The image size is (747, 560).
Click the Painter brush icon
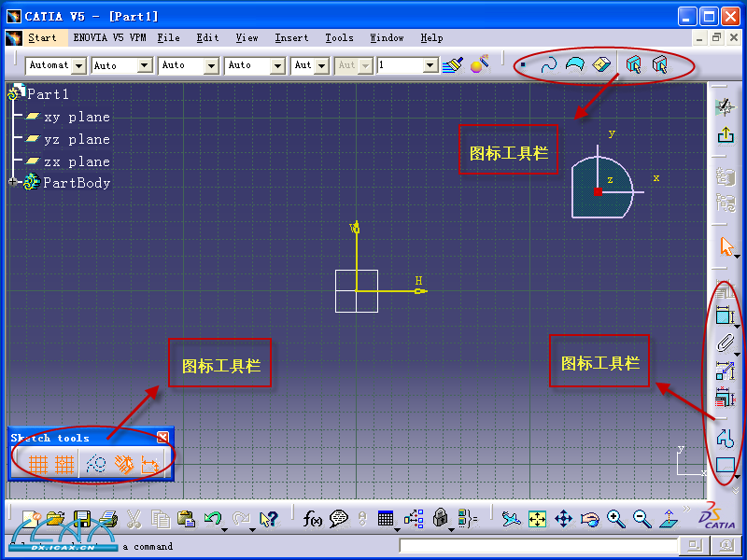454,65
